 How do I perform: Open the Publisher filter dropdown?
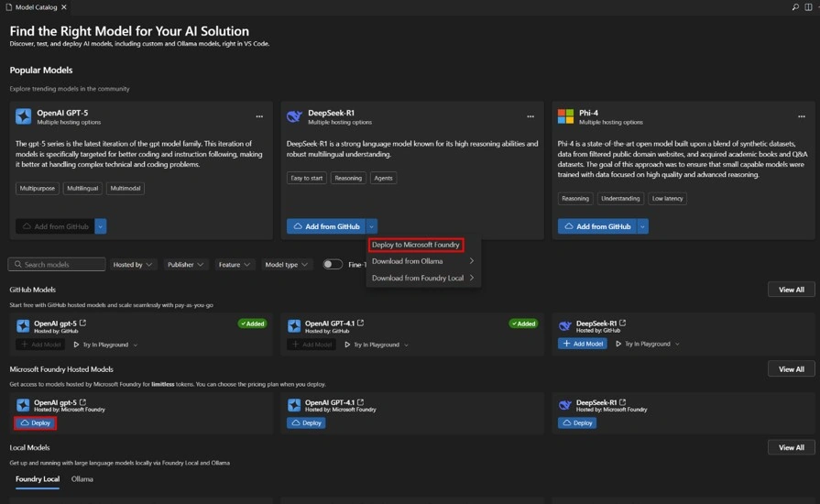[x=185, y=265]
